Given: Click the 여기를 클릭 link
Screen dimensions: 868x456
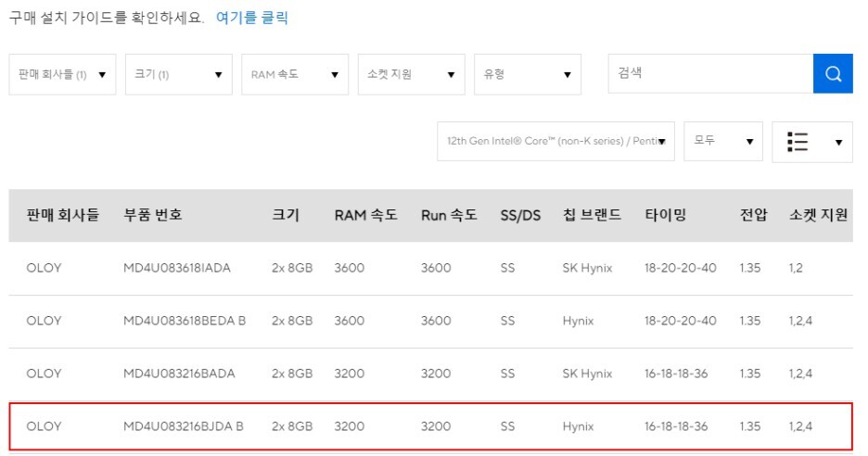Looking at the screenshot, I should click(252, 18).
